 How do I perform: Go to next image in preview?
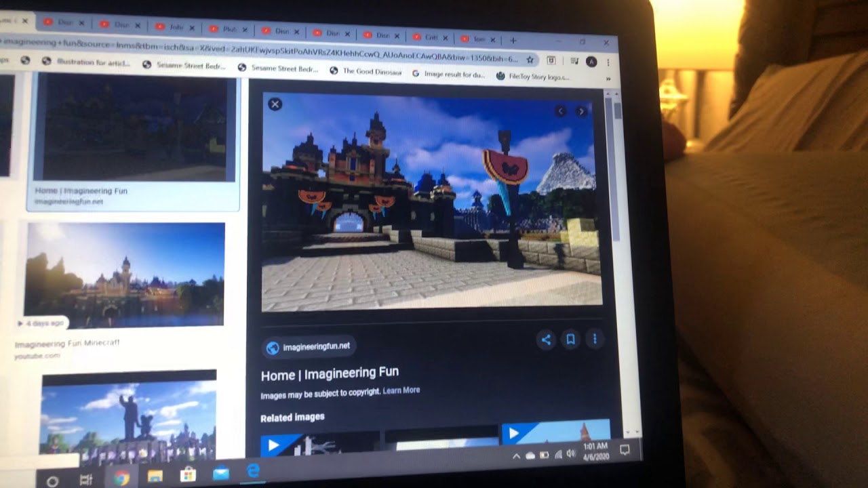[581, 112]
